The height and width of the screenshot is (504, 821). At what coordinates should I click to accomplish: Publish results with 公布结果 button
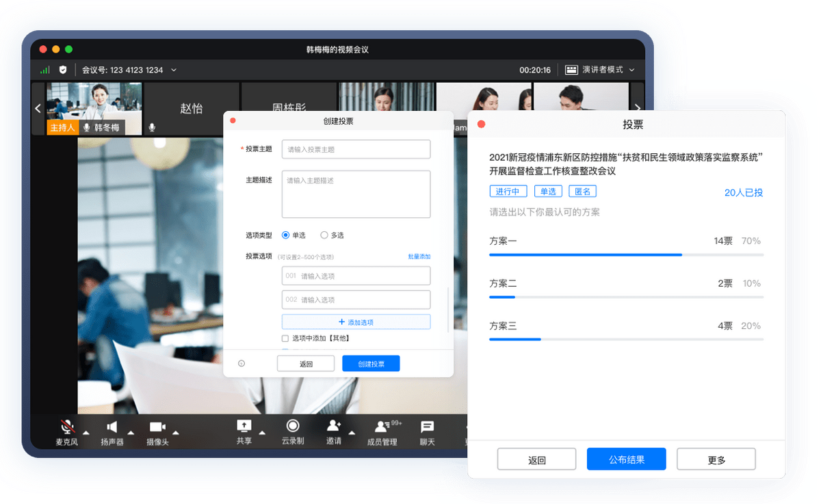626,460
